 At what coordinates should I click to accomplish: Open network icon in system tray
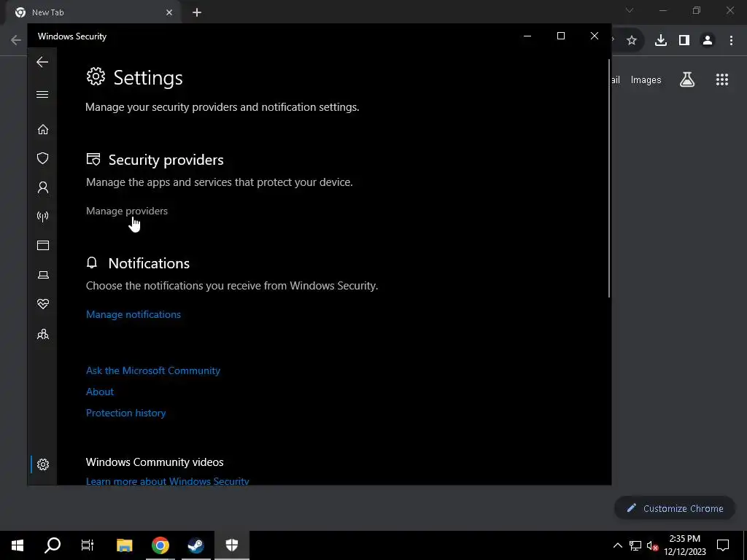click(x=635, y=545)
